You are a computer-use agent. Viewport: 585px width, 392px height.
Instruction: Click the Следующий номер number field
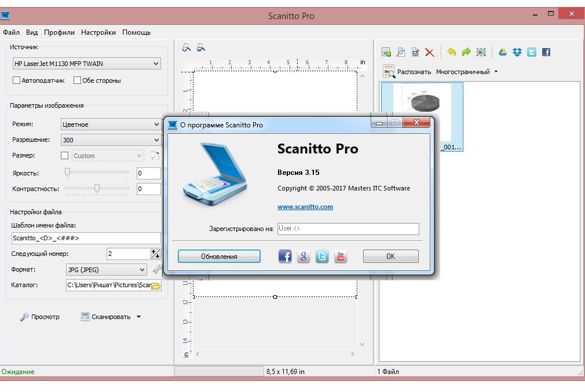(x=129, y=254)
